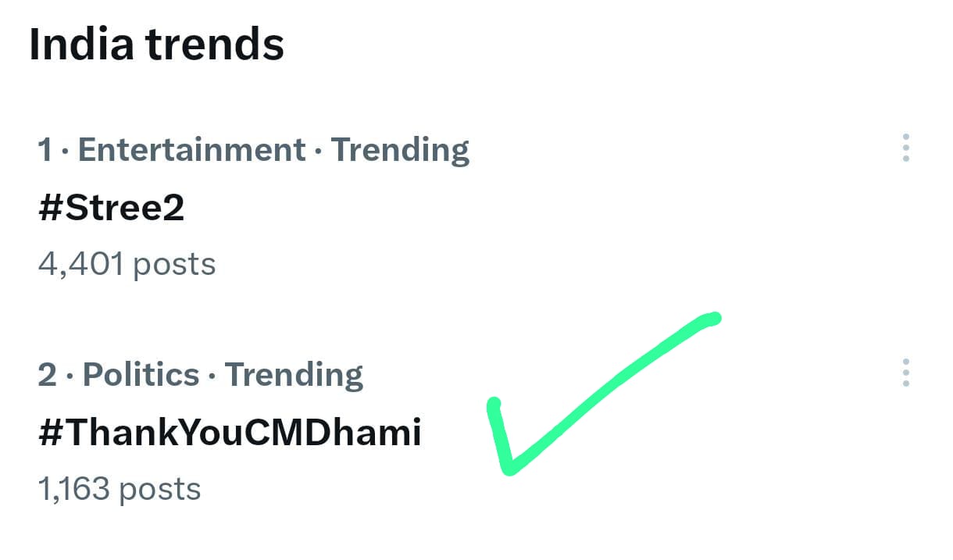
Task: Open three-dot menu for #ThankYouCMDhami trend
Action: (905, 373)
